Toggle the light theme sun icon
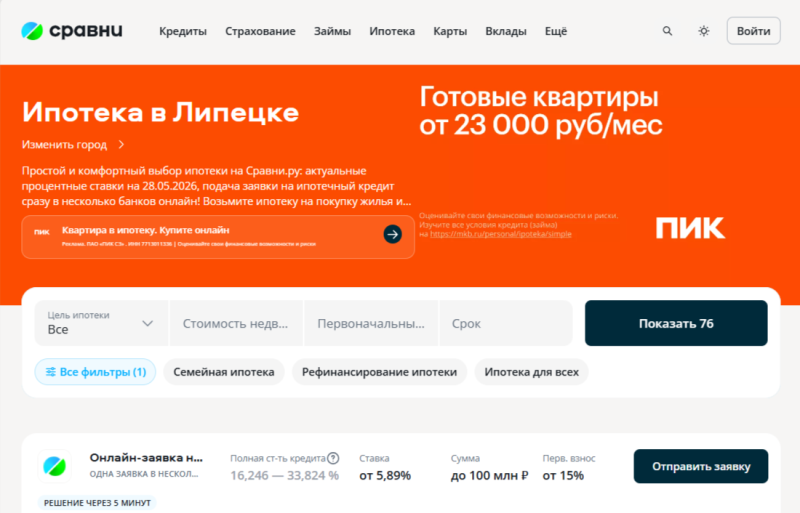Image resolution: width=800 pixels, height=513 pixels. [704, 31]
